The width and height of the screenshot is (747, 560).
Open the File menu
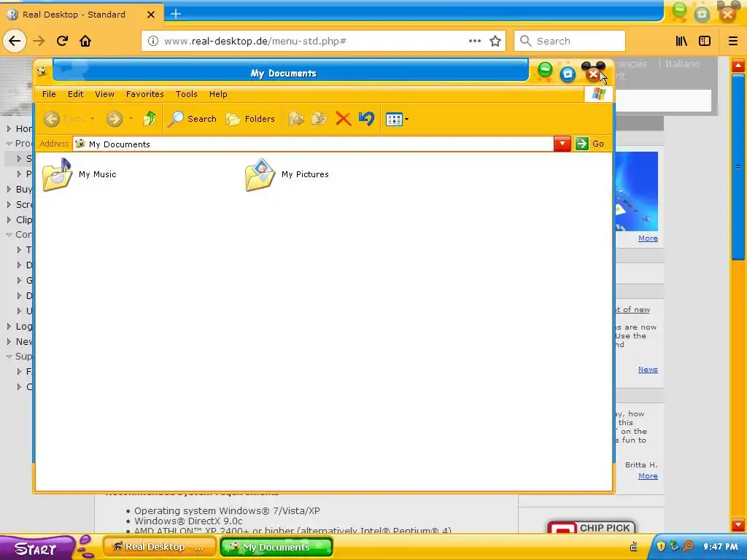[x=49, y=94]
